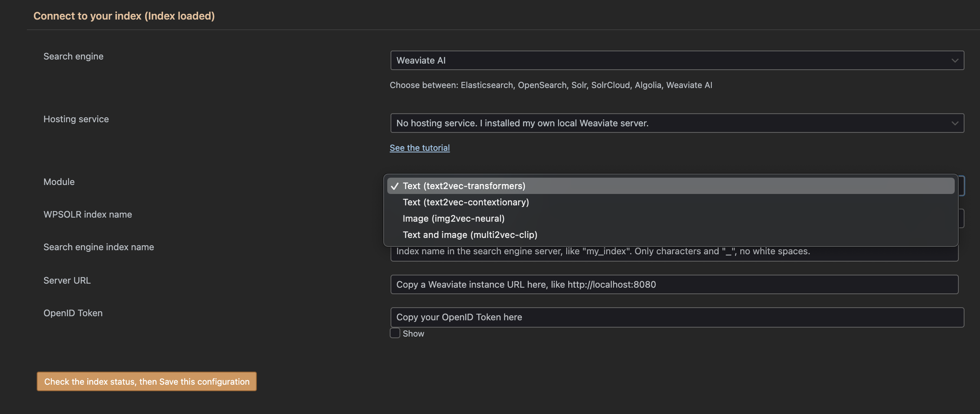Click the Search engine index name field
This screenshot has height=414, width=980.
[x=677, y=251]
